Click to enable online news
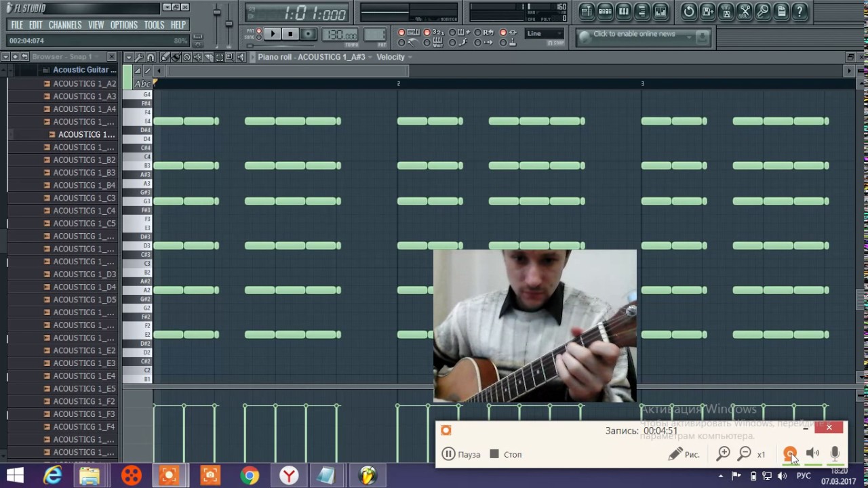Image resolution: width=868 pixels, height=488 pixels. pos(634,34)
